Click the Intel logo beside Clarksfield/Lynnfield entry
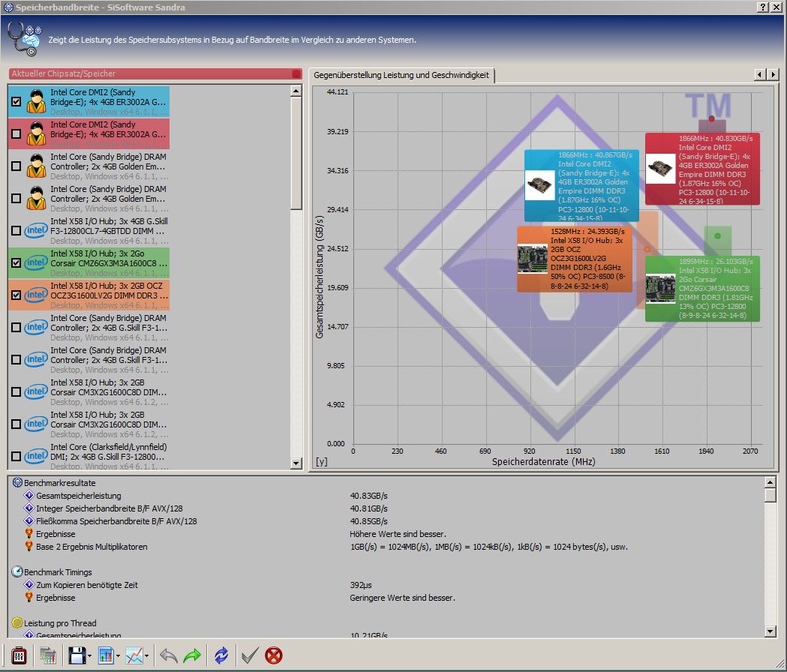The height and width of the screenshot is (672, 787). (36, 456)
